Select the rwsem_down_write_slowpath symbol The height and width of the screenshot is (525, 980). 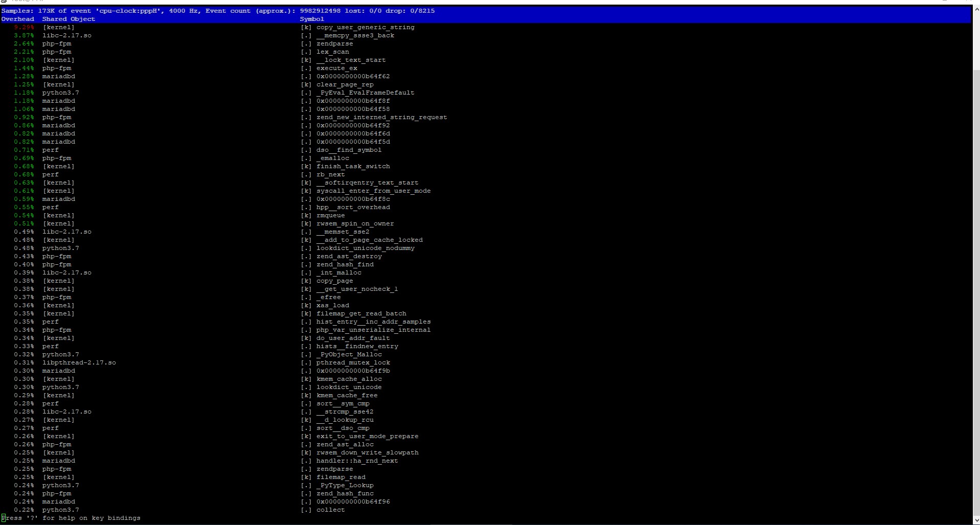click(x=368, y=452)
